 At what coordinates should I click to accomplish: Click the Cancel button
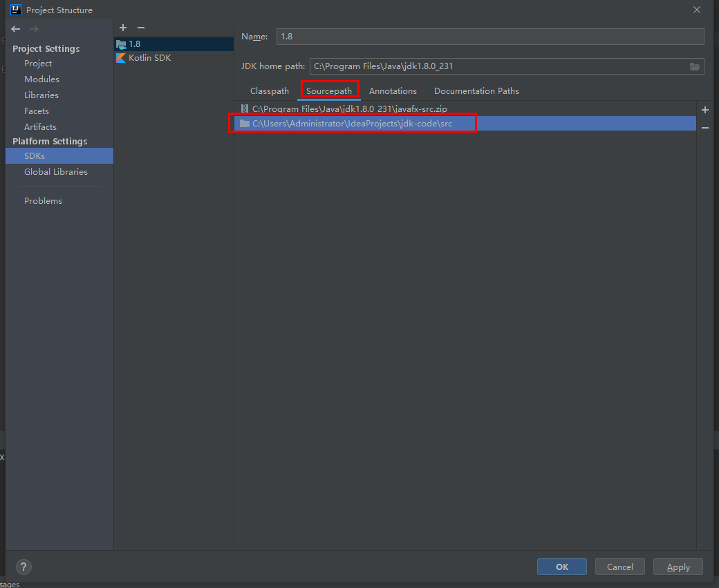coord(620,567)
